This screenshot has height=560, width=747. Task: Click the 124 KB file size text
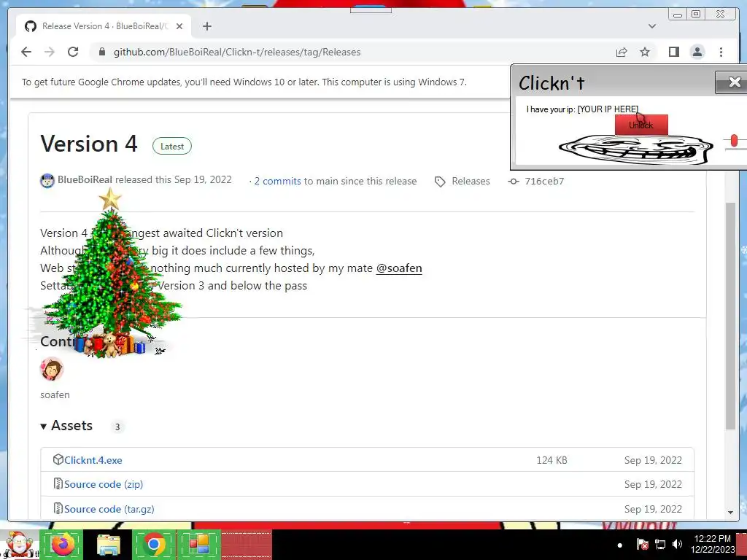pyautogui.click(x=551, y=460)
